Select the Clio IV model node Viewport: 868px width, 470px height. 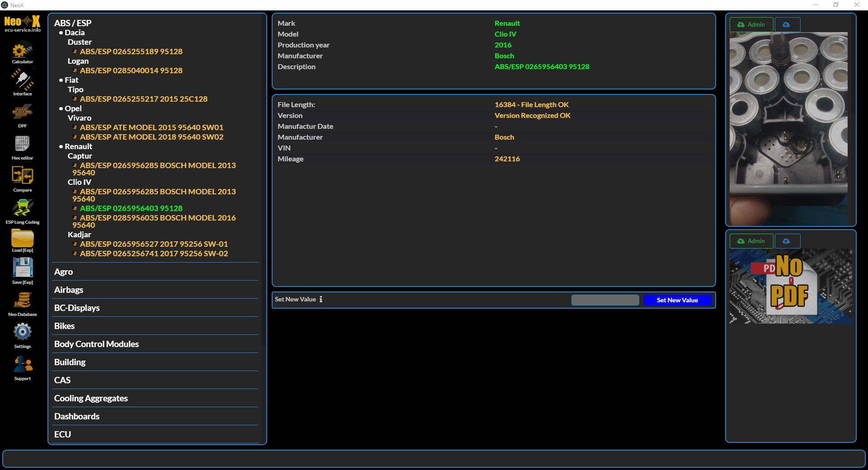pos(80,182)
